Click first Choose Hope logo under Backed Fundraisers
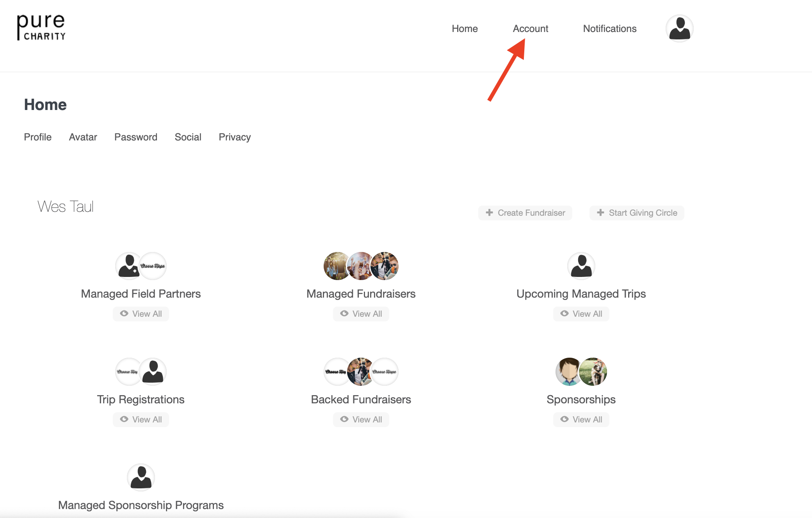Image resolution: width=812 pixels, height=518 pixels. (336, 372)
